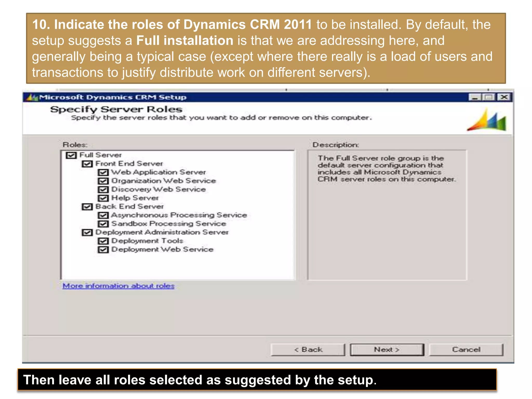This screenshot has width=532, height=399.
Task: Toggle Sandbox Processing Service checkbox
Action: 103,224
